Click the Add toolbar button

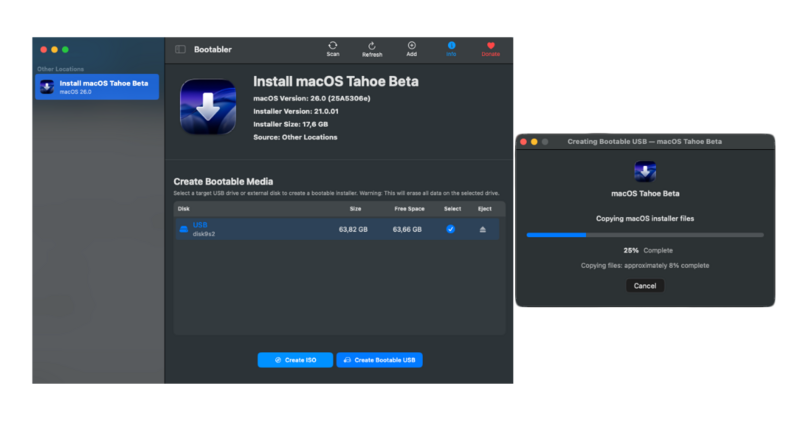coord(412,49)
